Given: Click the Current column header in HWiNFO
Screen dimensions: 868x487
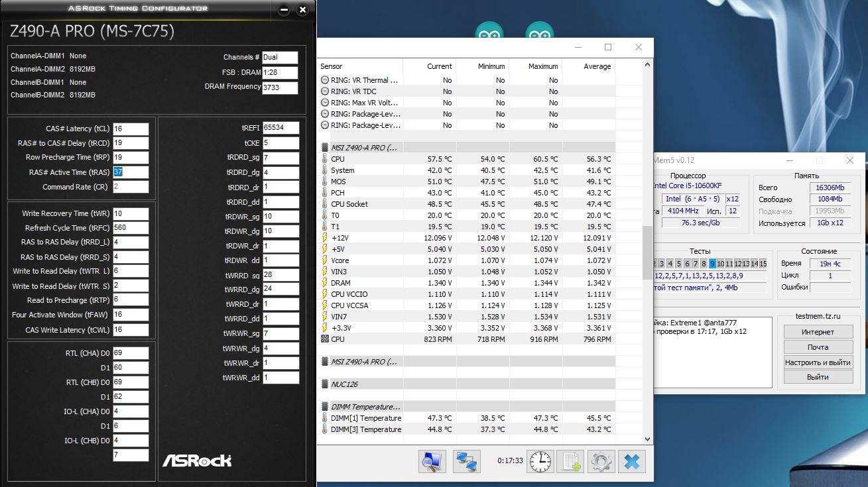Looking at the screenshot, I should [429, 66].
